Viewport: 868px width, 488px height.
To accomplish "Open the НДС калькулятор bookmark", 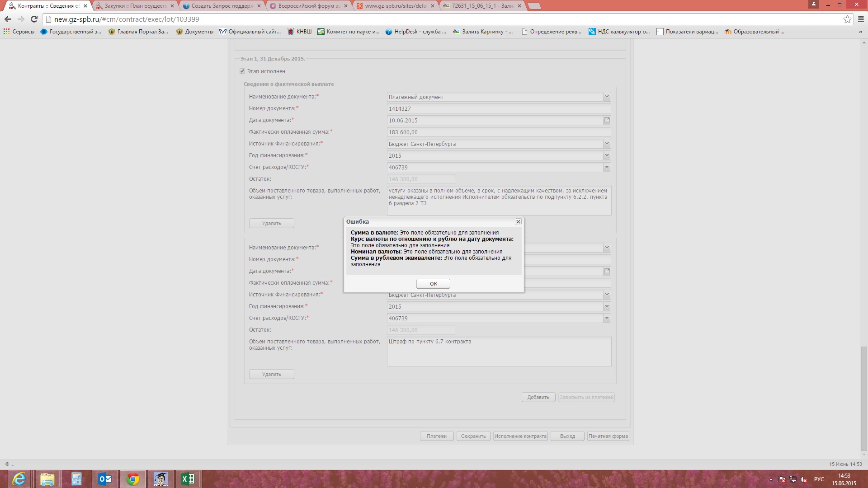I will 619,32.
